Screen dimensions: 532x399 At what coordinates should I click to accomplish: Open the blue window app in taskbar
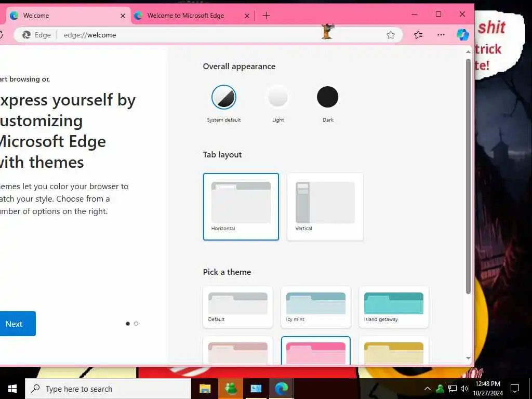256,389
